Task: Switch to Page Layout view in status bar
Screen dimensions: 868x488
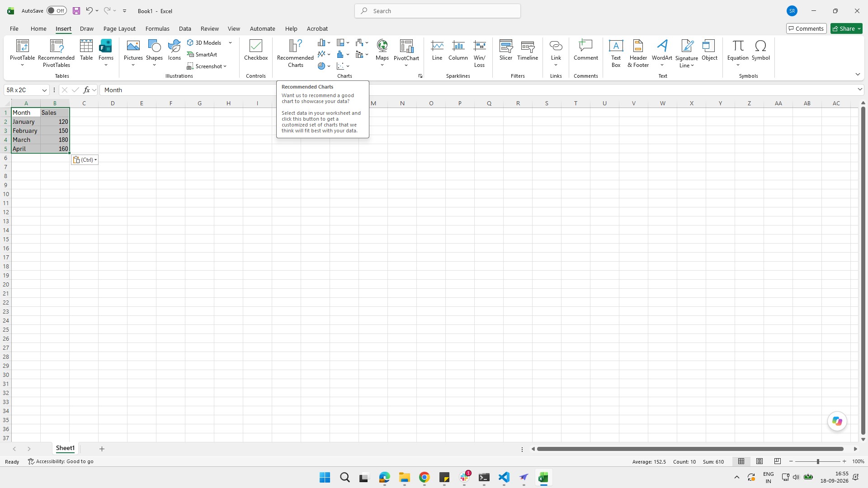Action: point(759,461)
